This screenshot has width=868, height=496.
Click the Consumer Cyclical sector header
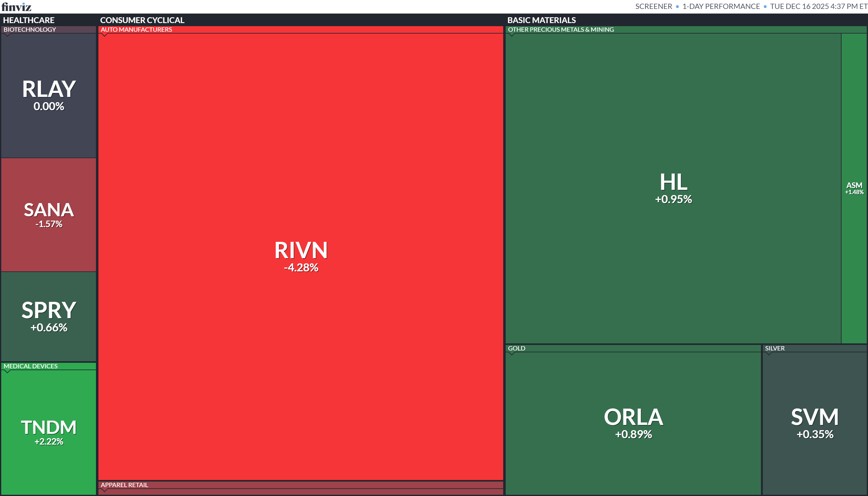point(142,20)
